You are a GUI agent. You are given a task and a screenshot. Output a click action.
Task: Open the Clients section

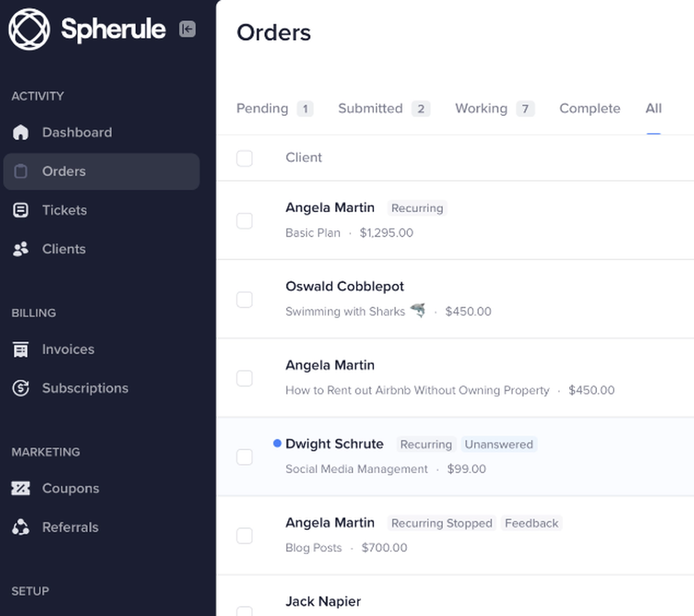(x=65, y=249)
